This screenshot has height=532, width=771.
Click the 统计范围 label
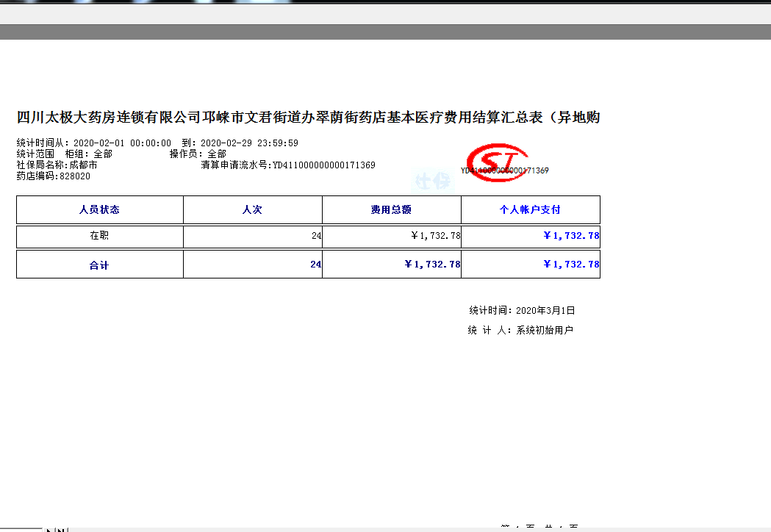pyautogui.click(x=35, y=154)
